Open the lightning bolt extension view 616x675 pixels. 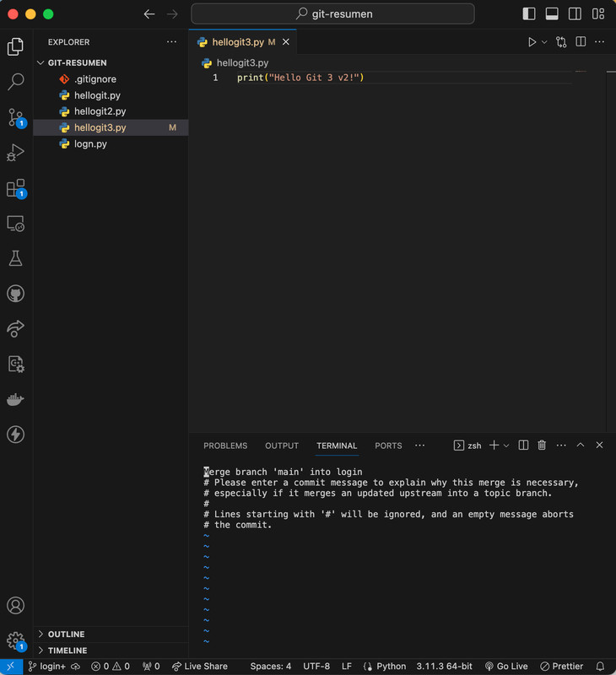[15, 435]
